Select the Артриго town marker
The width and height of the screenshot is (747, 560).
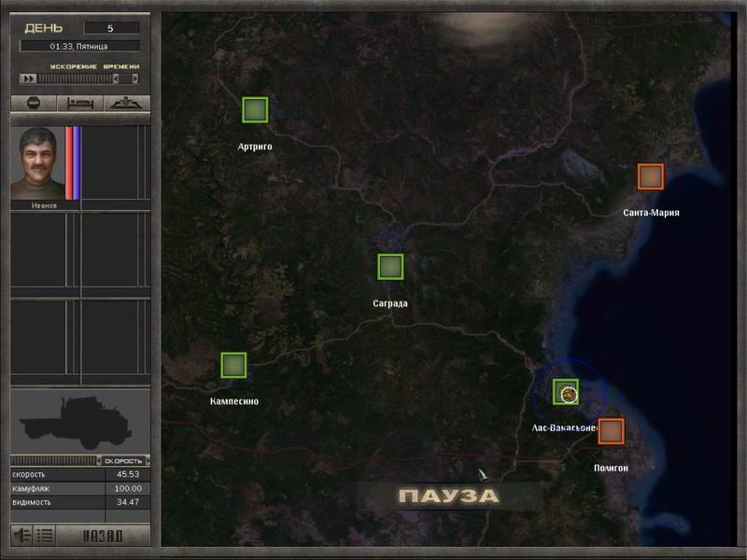tap(255, 110)
